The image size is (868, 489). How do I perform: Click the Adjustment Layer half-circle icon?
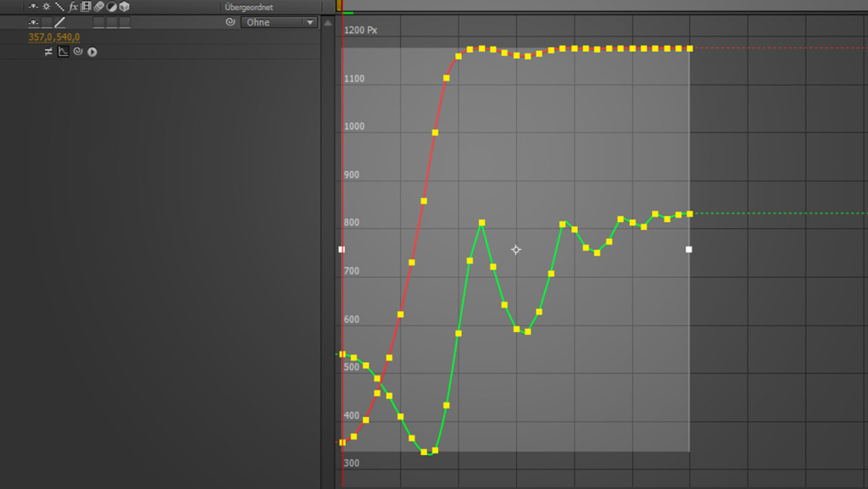pos(111,7)
